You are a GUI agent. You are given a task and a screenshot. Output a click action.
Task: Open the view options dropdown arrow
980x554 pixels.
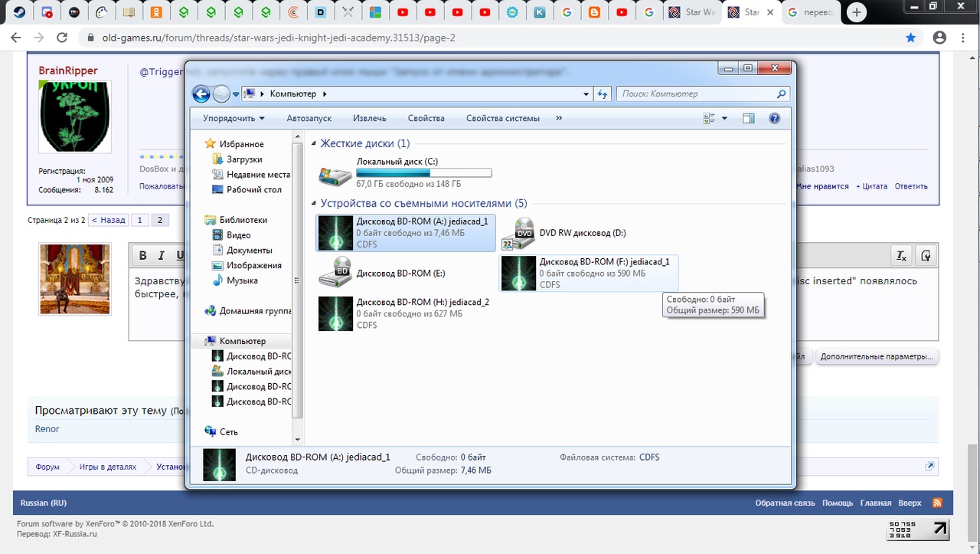[x=724, y=119]
